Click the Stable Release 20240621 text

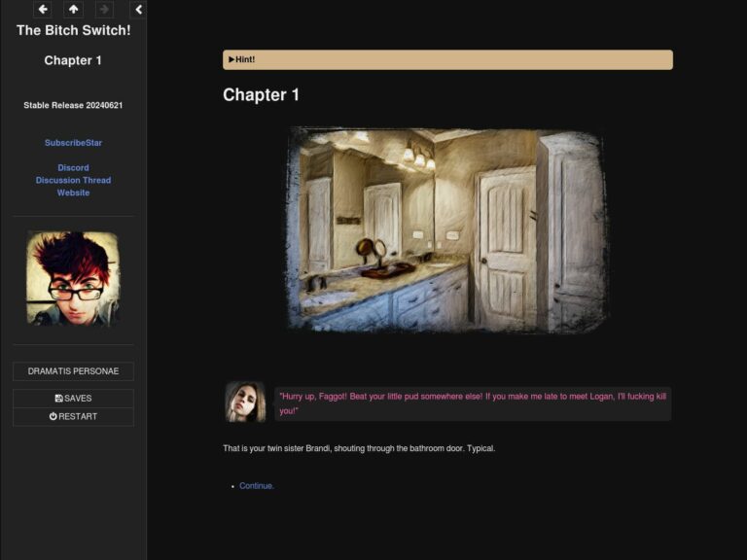click(x=73, y=105)
